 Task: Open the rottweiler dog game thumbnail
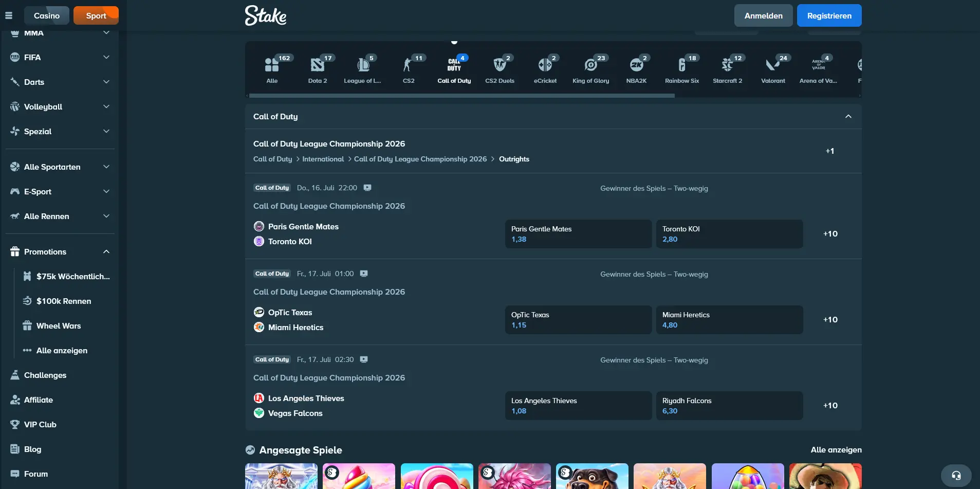[592, 476]
